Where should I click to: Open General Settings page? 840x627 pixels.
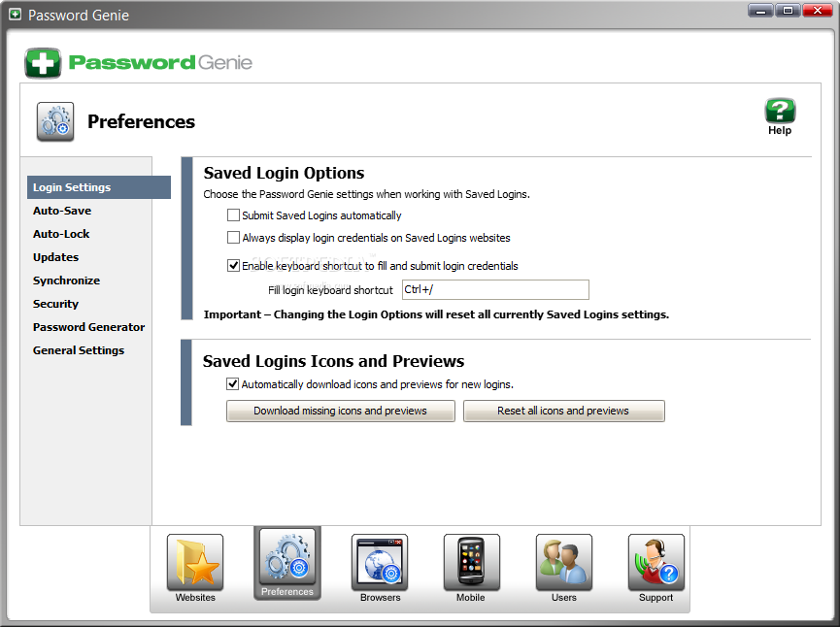click(79, 350)
